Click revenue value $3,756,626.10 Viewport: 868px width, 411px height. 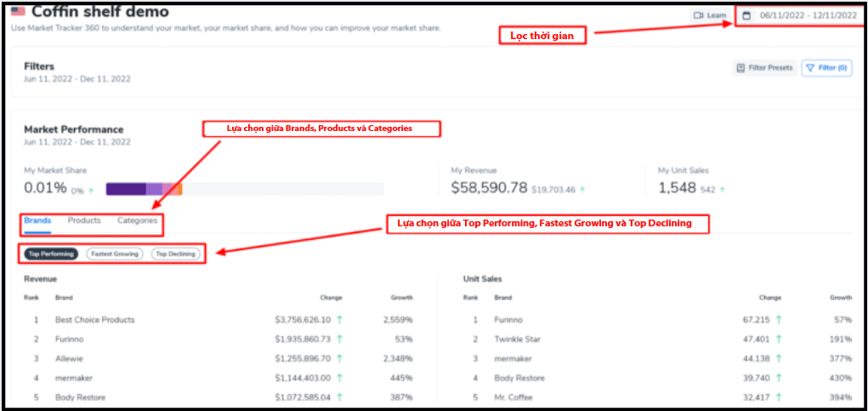303,320
